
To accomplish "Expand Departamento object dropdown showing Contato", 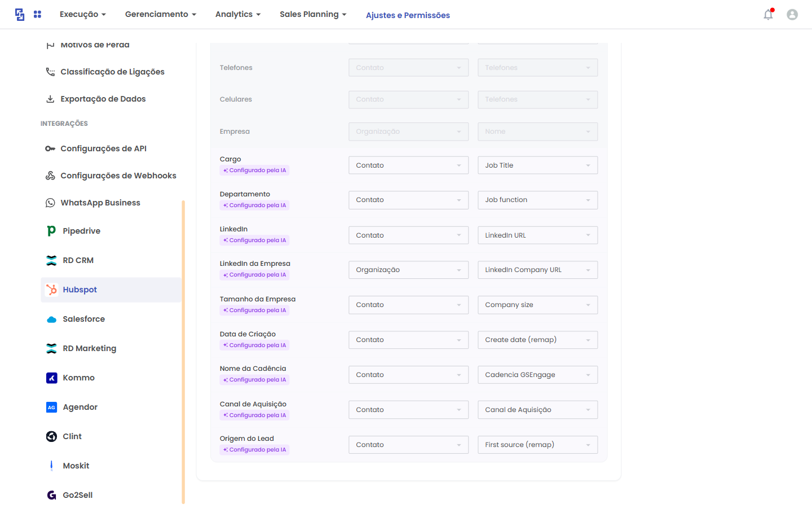I will [408, 200].
